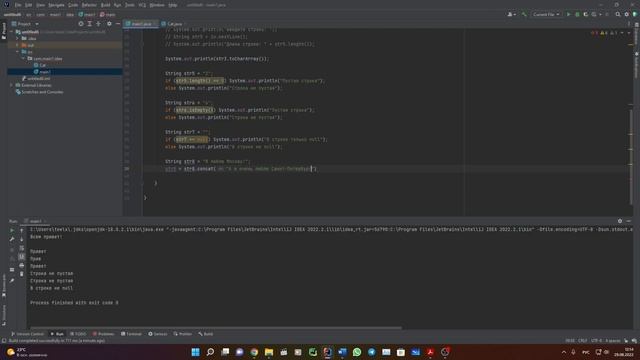Open the Edit menu
The image size is (640, 360).
29,5
